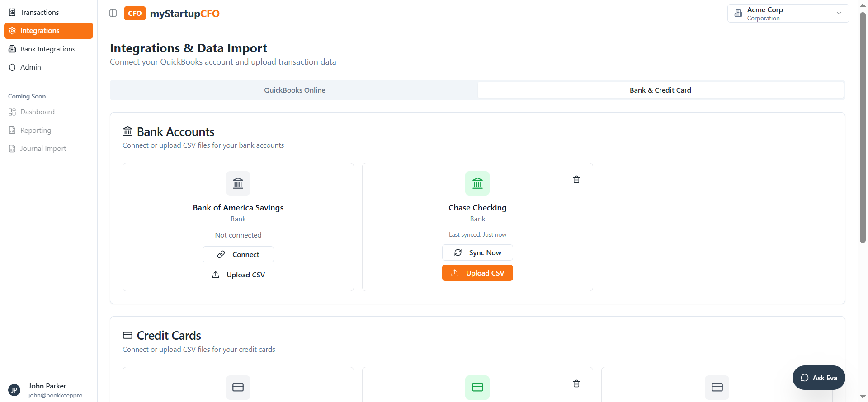Open Transactions in the sidebar

39,12
